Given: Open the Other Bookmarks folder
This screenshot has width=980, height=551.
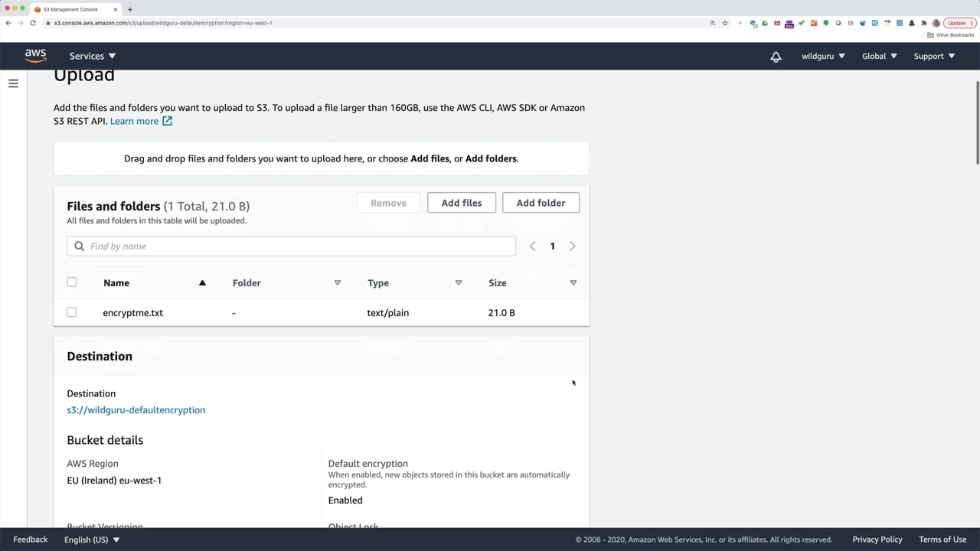Looking at the screenshot, I should tap(951, 35).
